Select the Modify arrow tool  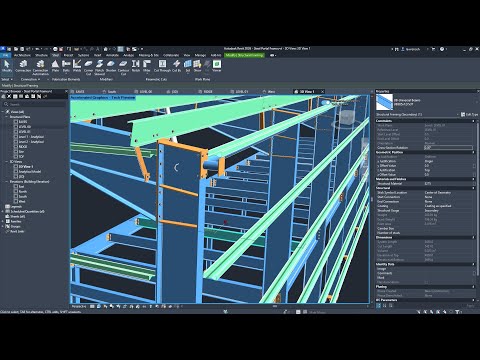coord(7,66)
